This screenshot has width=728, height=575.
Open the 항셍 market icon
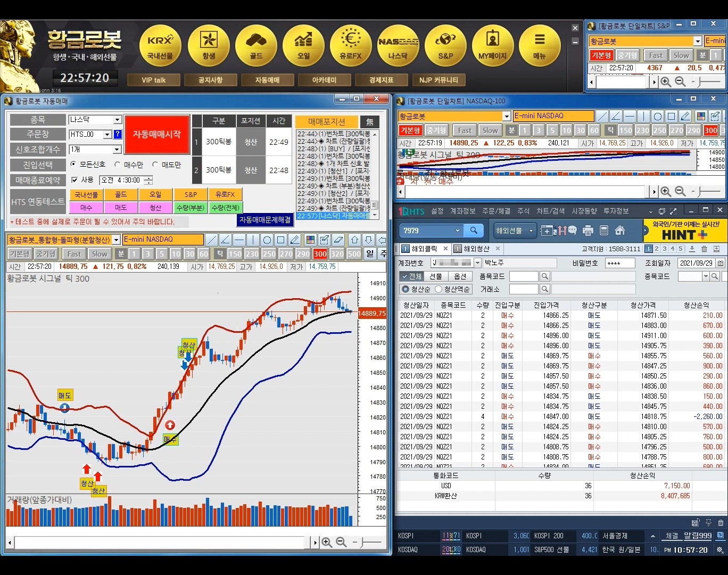pos(209,46)
